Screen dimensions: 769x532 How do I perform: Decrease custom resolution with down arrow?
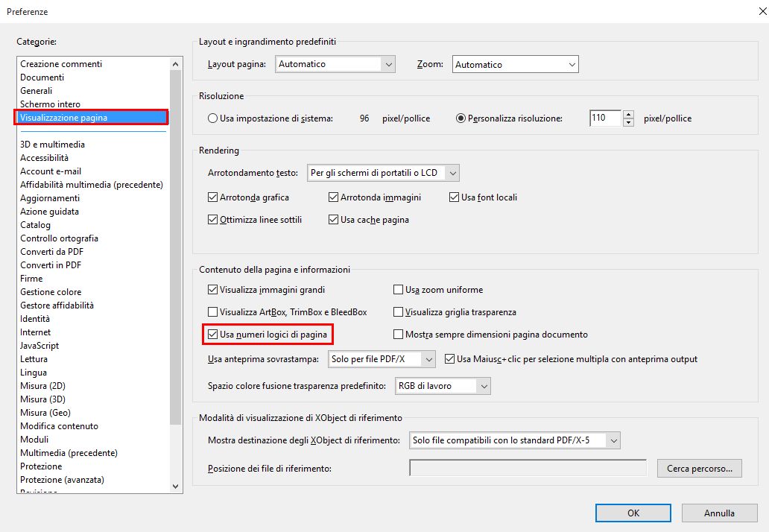pyautogui.click(x=628, y=123)
